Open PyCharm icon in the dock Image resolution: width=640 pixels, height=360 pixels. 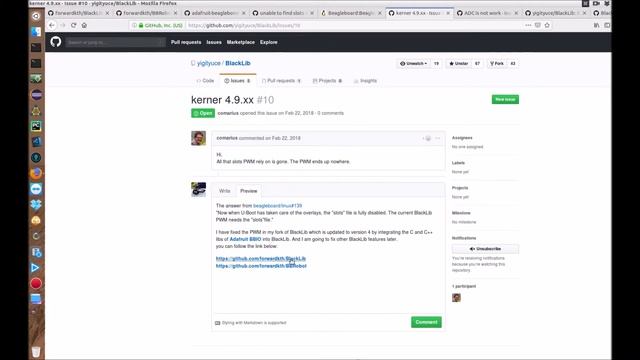coord(36,126)
